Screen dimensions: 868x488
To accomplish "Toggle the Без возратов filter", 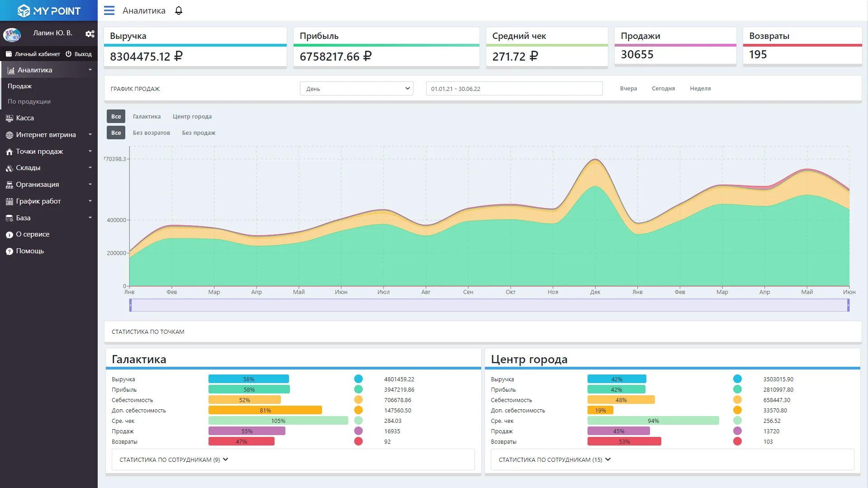I will coord(151,133).
